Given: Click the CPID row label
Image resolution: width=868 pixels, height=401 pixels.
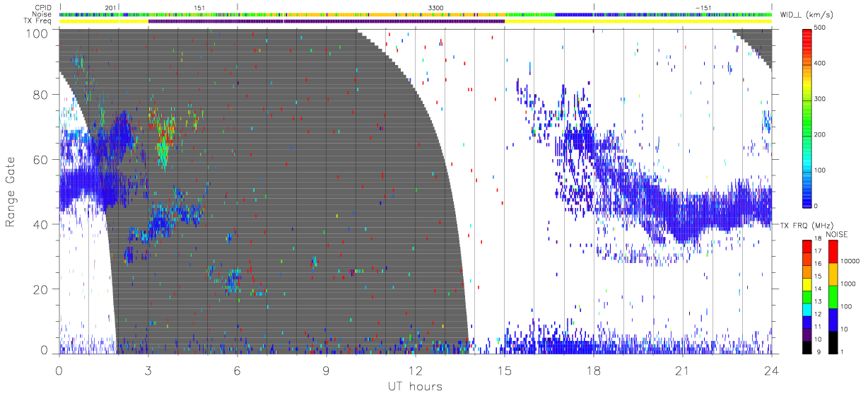Looking at the screenshot, I should [x=44, y=7].
